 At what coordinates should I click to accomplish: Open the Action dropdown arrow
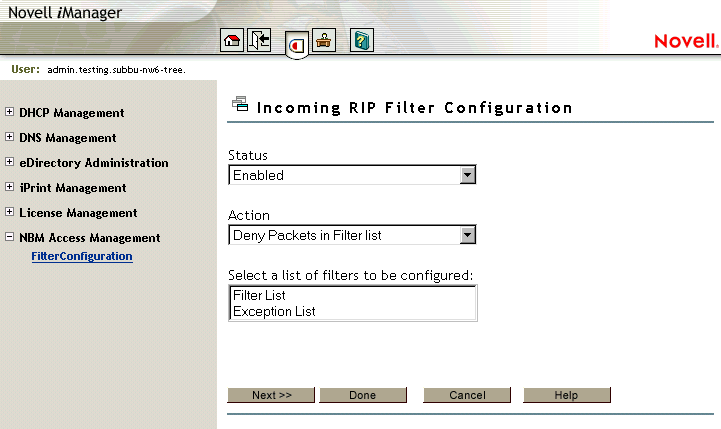point(468,235)
